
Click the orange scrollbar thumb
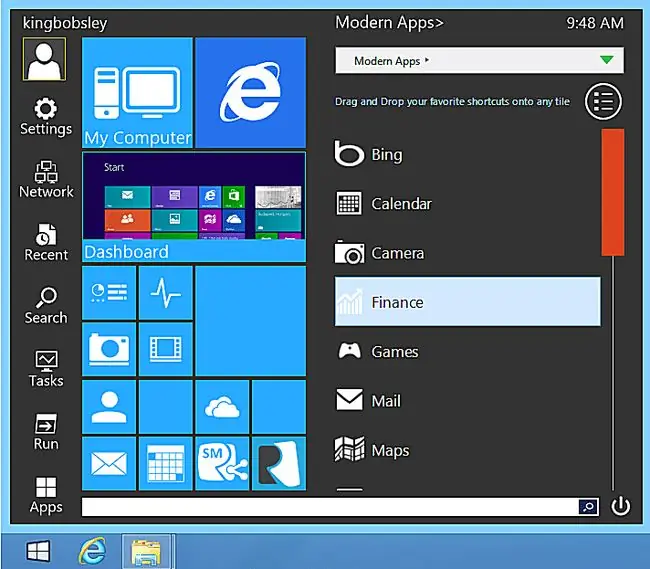613,192
